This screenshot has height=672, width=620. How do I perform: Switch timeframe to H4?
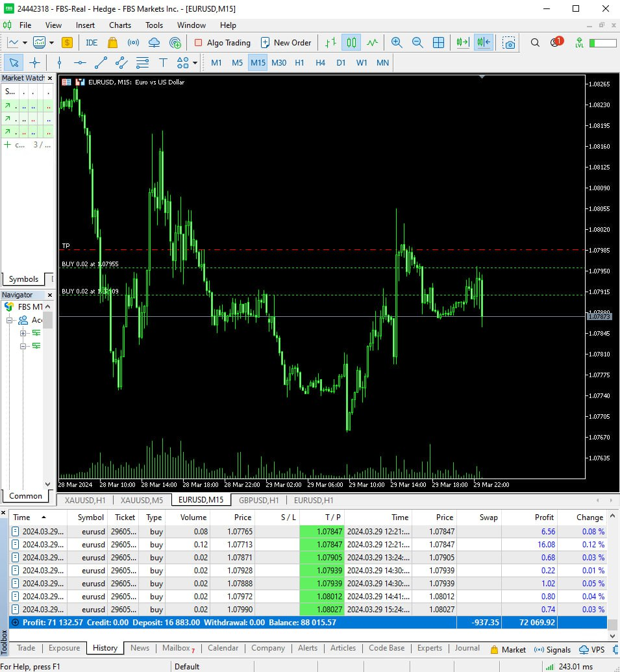coord(320,63)
